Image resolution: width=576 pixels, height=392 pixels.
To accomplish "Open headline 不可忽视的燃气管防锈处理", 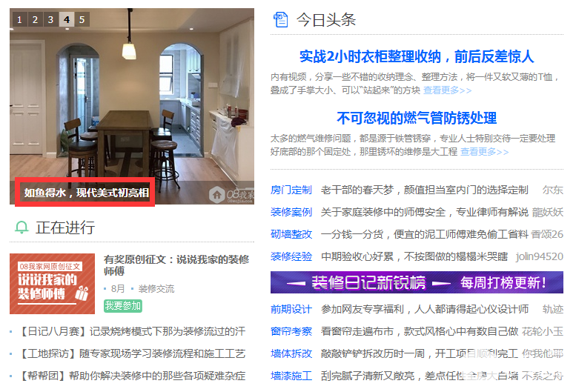I will [x=417, y=118].
